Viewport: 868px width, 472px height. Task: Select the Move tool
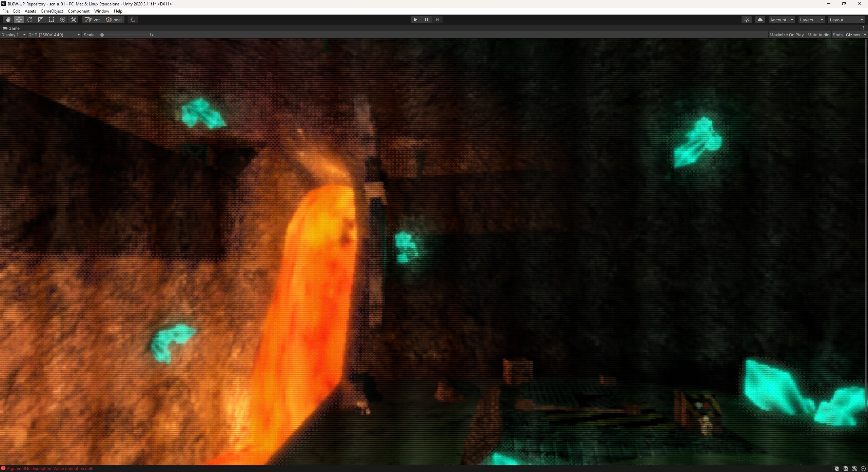coord(19,20)
